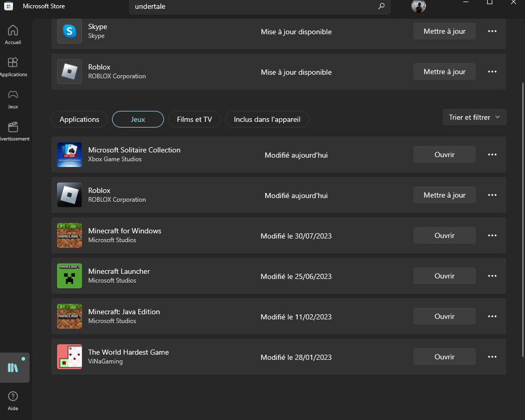Click the Minecraft for Windows title text

click(x=125, y=231)
